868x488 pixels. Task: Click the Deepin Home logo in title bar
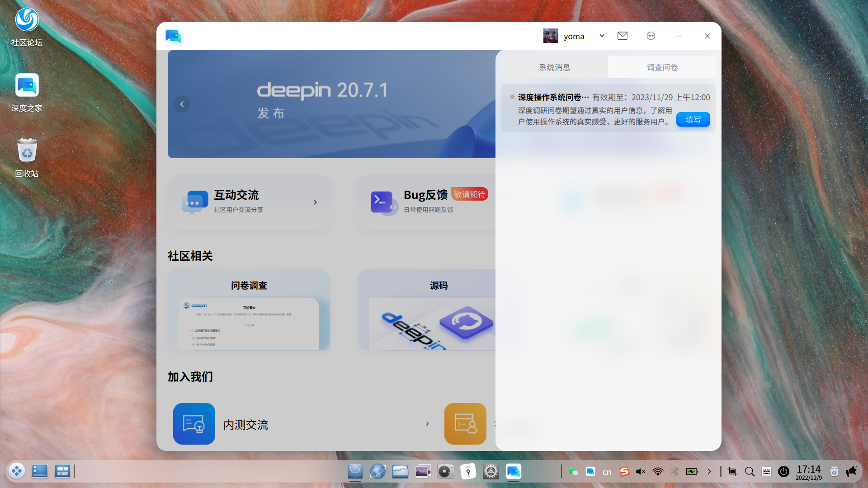click(173, 36)
